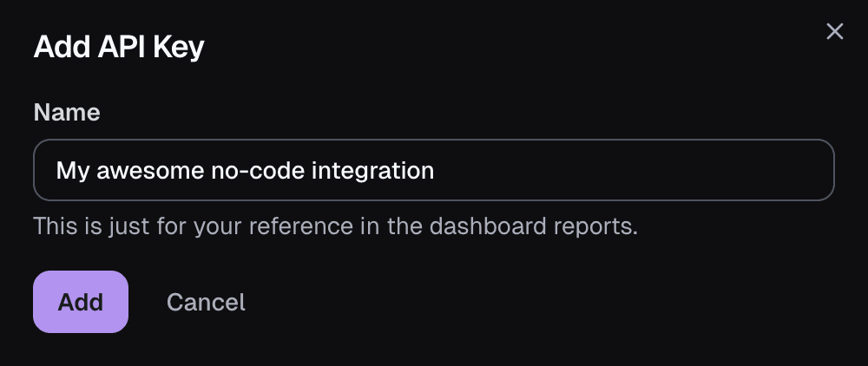Abort adding the API key with Cancel

coord(206,302)
